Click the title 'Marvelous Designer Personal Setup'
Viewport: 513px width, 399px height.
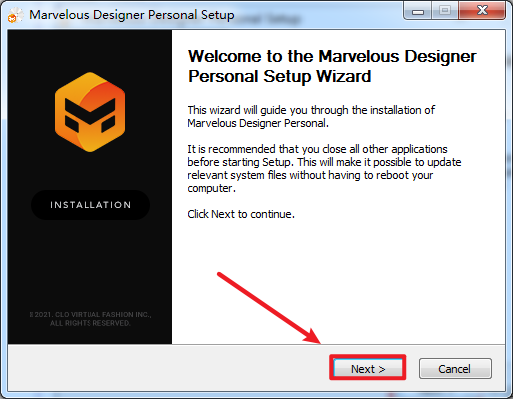132,15
